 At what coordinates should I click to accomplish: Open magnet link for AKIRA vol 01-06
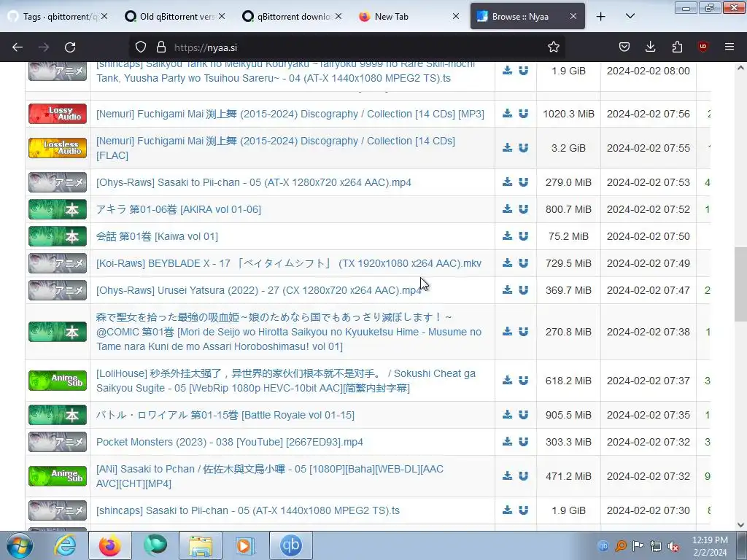click(x=523, y=209)
